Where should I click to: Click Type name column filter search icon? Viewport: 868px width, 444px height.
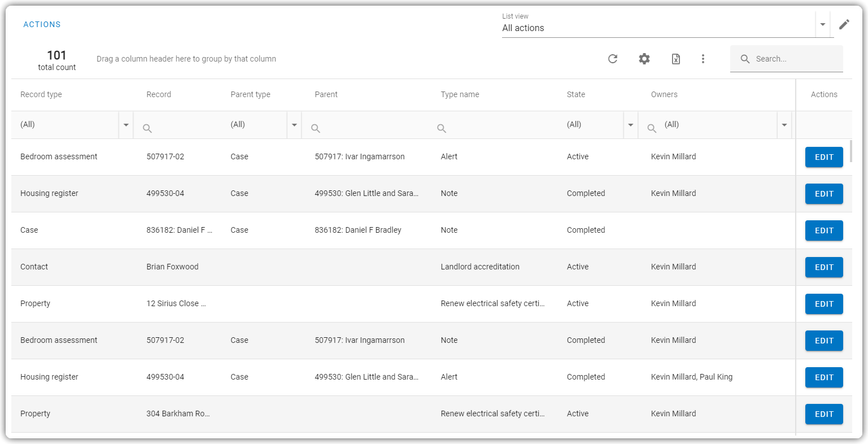point(442,128)
